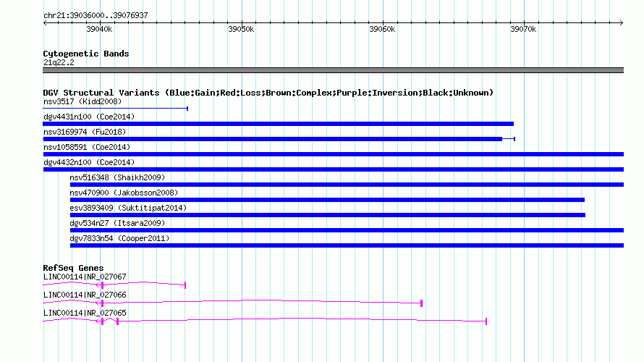Image resolution: width=644 pixels, height=362 pixels.
Task: Click the dgv4431n100 blue gain bar
Action: [x=278, y=124]
